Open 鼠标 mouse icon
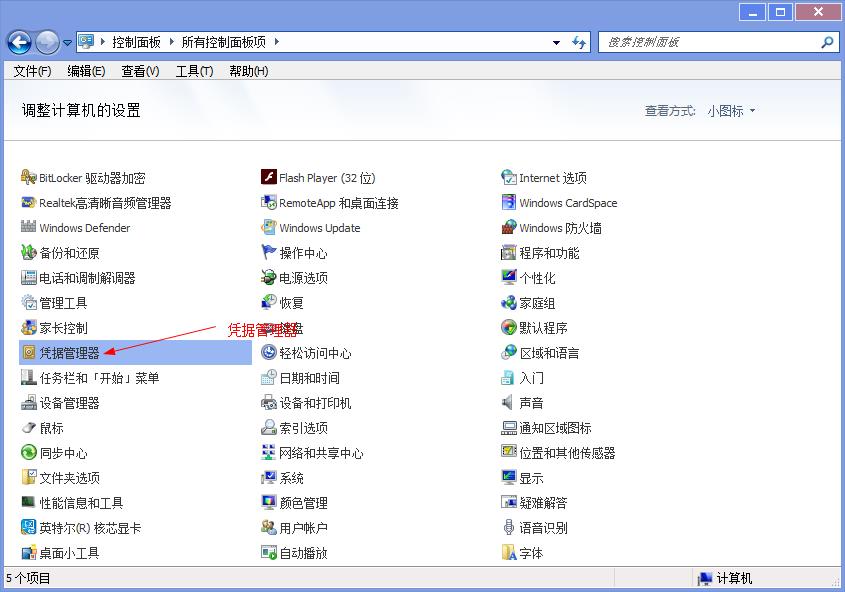The image size is (845, 592). 29,428
